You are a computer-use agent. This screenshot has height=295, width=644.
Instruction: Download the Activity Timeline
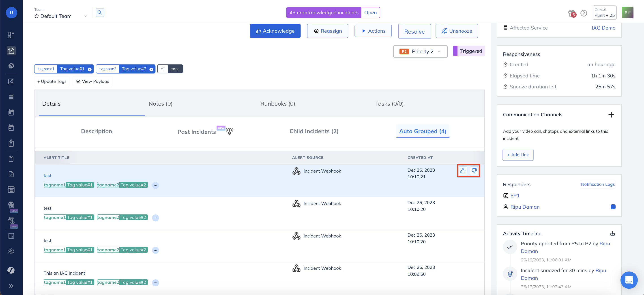click(x=612, y=233)
